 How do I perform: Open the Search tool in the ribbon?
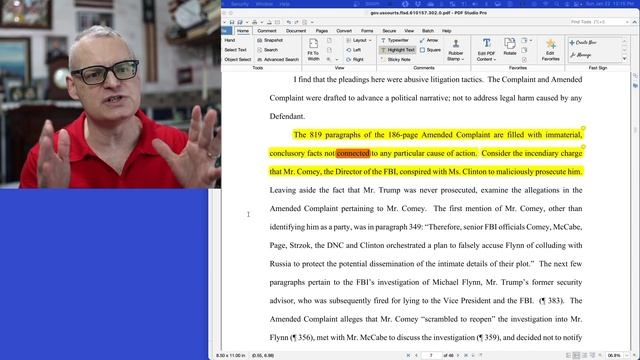[267, 50]
